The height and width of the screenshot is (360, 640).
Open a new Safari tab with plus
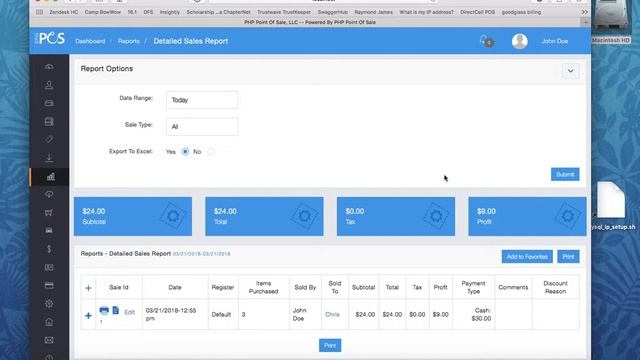tap(586, 22)
